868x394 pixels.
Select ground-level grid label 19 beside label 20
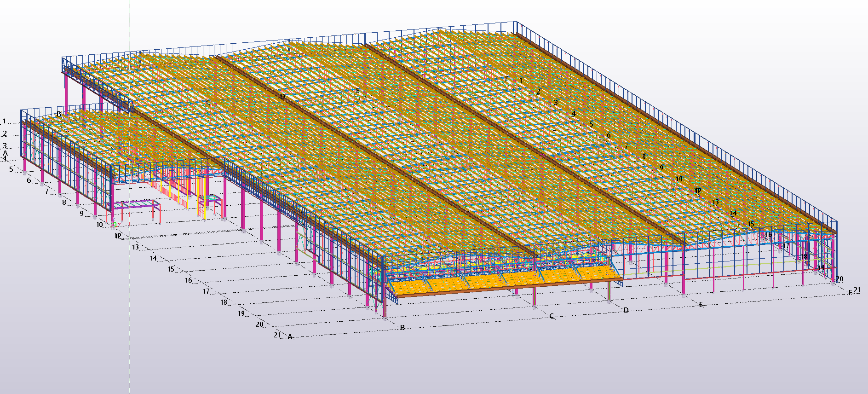(x=241, y=313)
